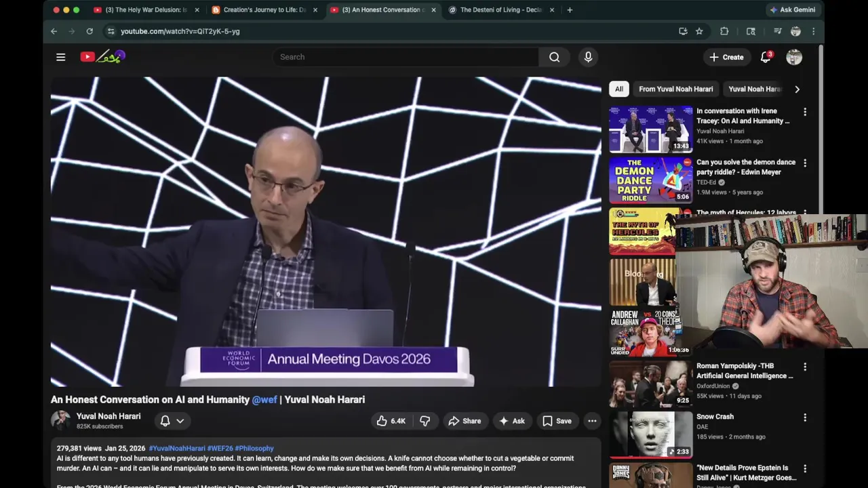Share the video
The height and width of the screenshot is (488, 868).
465,421
